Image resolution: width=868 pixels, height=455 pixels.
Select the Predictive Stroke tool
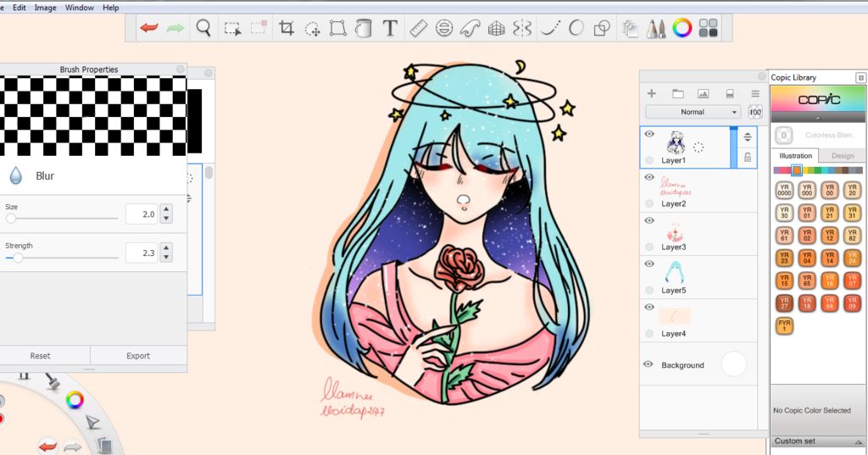(576, 28)
